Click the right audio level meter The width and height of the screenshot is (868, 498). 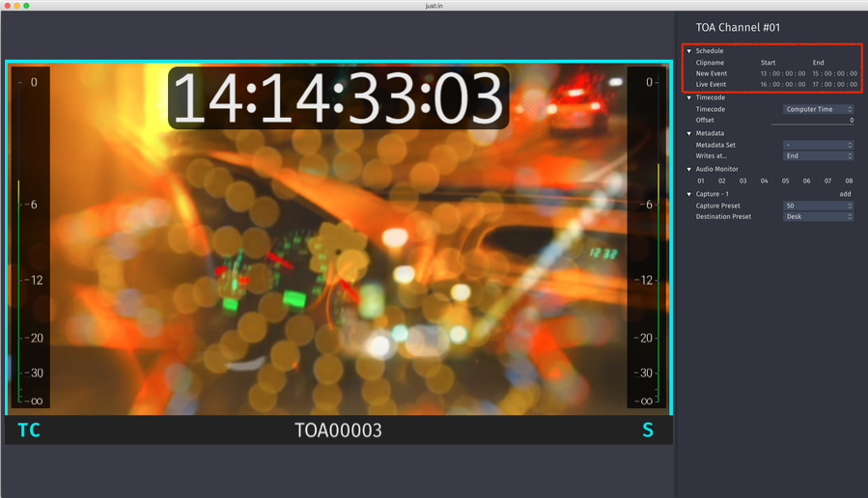(x=647, y=237)
